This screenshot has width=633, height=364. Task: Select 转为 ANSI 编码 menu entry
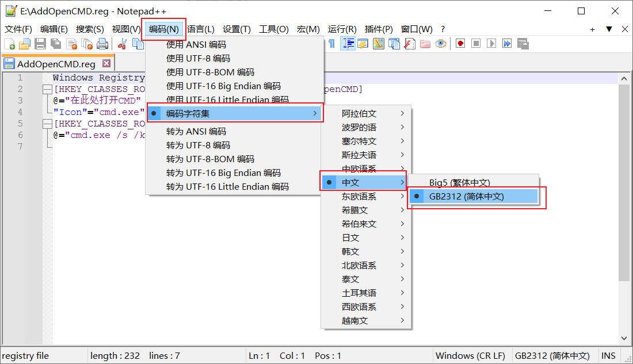click(235, 131)
